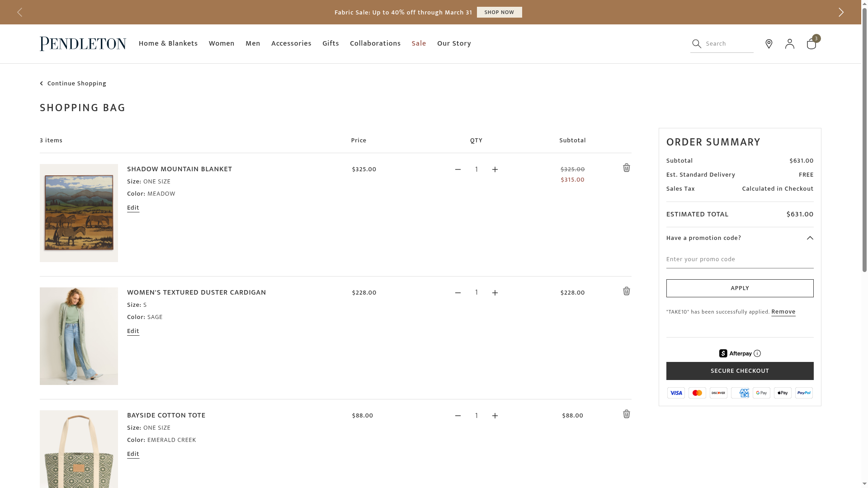Screen dimensions: 868x488
Task: Increase Shadow Mountain Blanket quantity
Action: [495, 169]
